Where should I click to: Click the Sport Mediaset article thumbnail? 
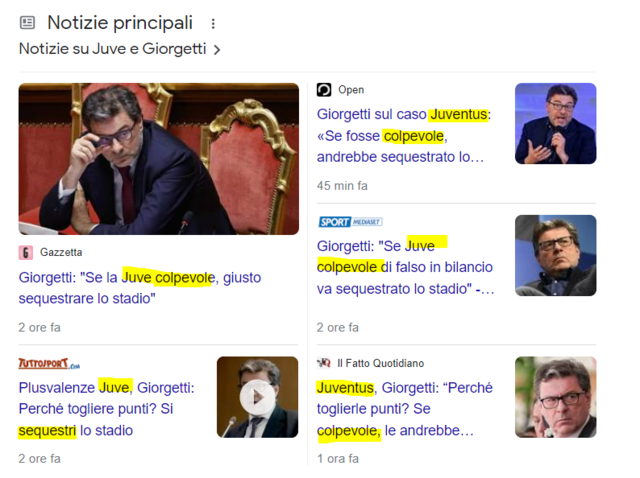tap(556, 256)
